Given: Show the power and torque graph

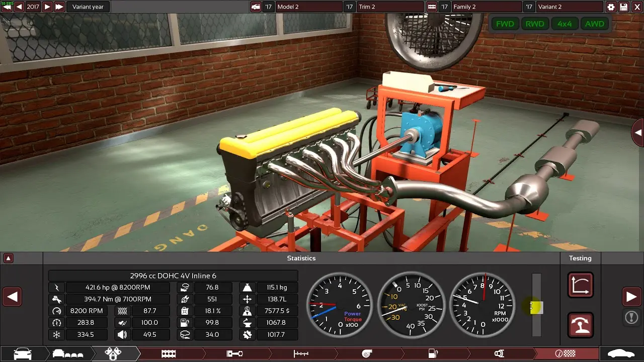Looking at the screenshot, I should coord(581,285).
